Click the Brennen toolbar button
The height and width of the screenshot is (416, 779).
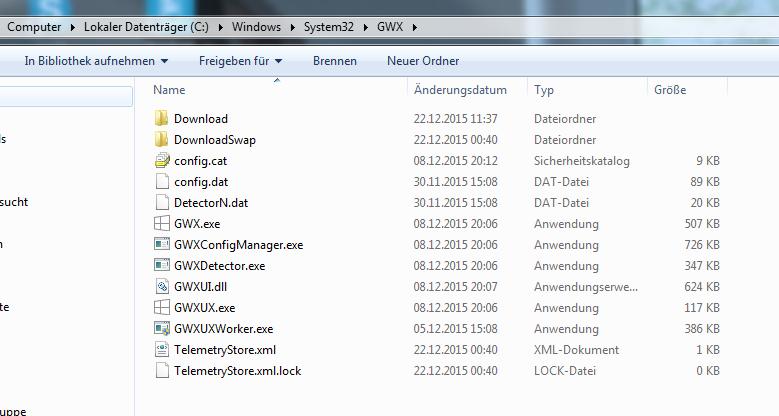click(x=335, y=61)
